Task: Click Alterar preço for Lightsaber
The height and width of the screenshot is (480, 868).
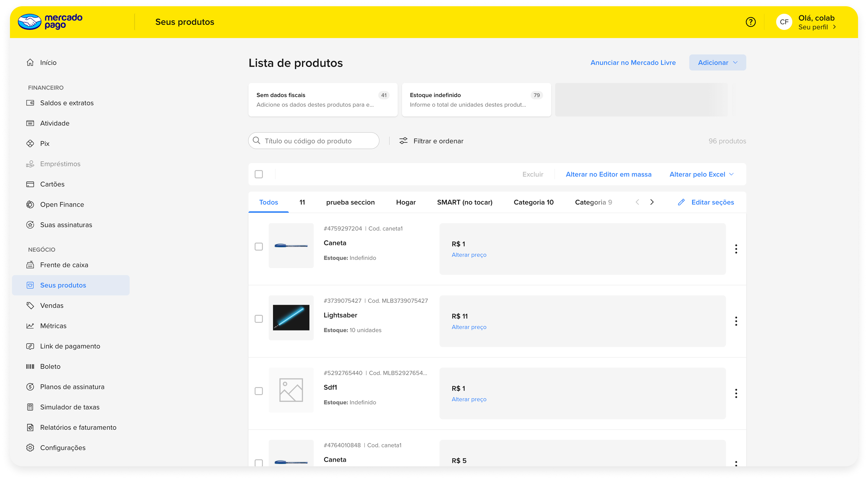Action: click(x=469, y=327)
